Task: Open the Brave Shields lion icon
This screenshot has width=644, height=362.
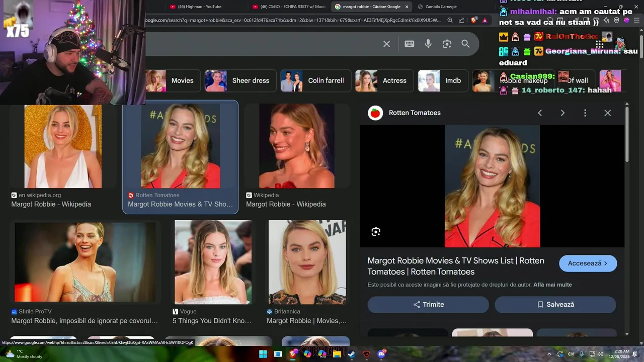Action: point(474,20)
